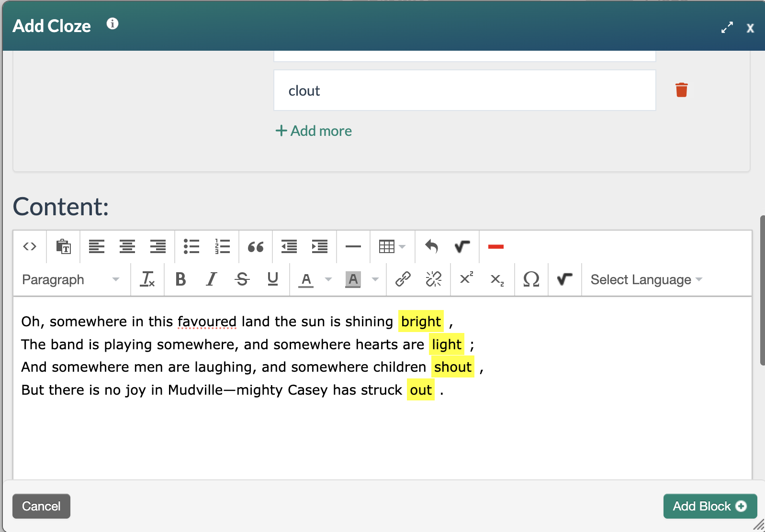Click the highlighted word 'bright'
This screenshot has height=532, width=765.
pyautogui.click(x=421, y=321)
